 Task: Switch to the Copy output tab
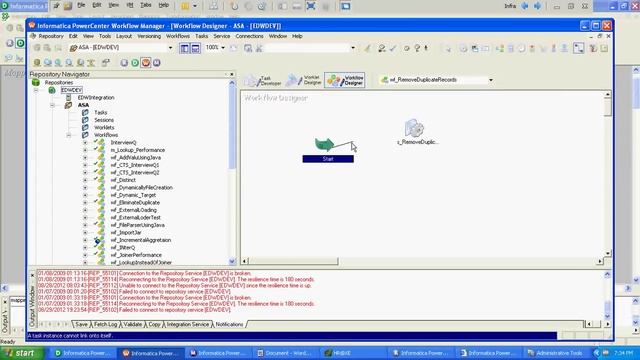(154, 324)
